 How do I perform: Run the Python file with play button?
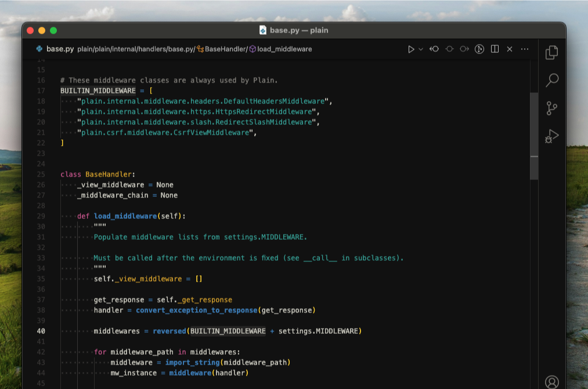coord(411,49)
